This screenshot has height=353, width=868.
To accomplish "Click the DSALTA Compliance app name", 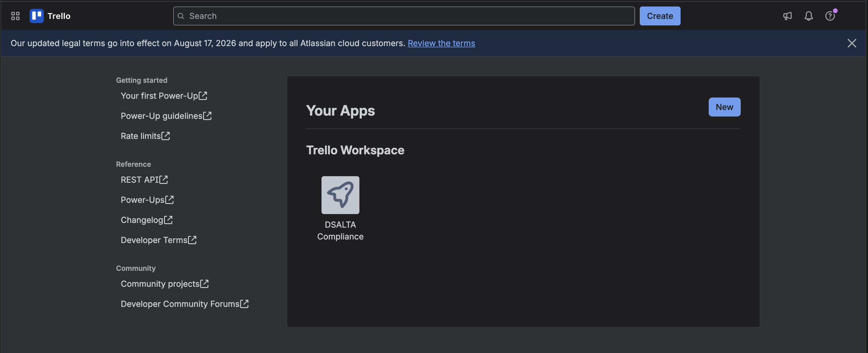I will tap(340, 231).
